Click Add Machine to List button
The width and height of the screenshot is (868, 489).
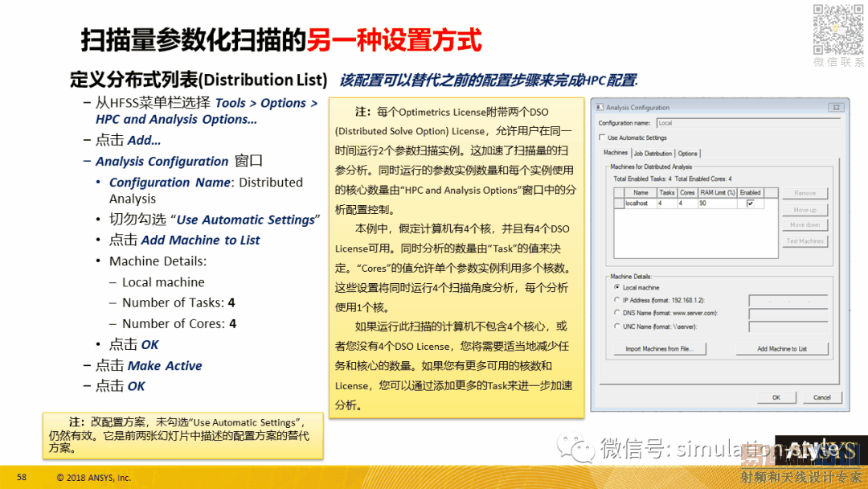[x=782, y=349]
